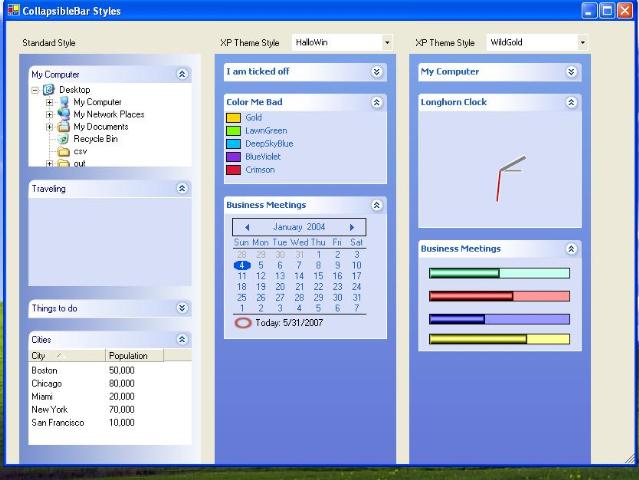Click the My Computer tree icon
639x480 pixels.
(64, 102)
